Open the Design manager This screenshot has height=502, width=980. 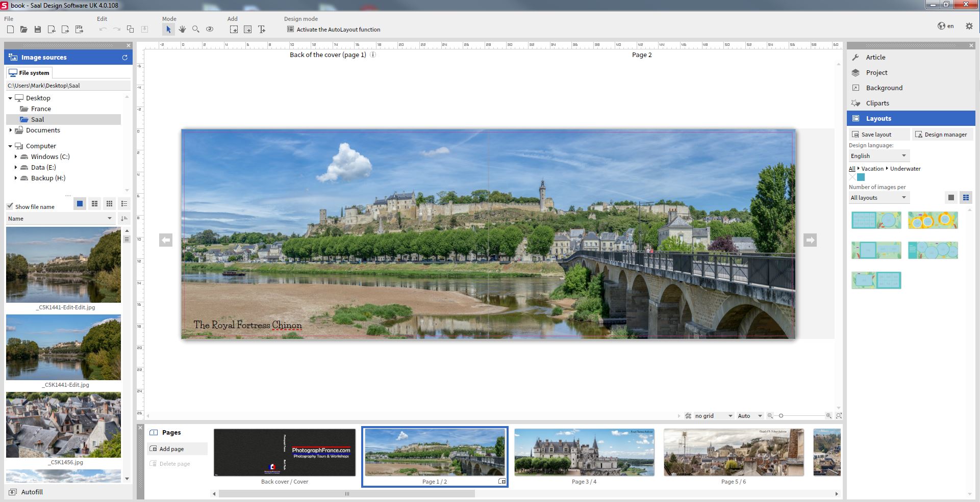tap(943, 135)
